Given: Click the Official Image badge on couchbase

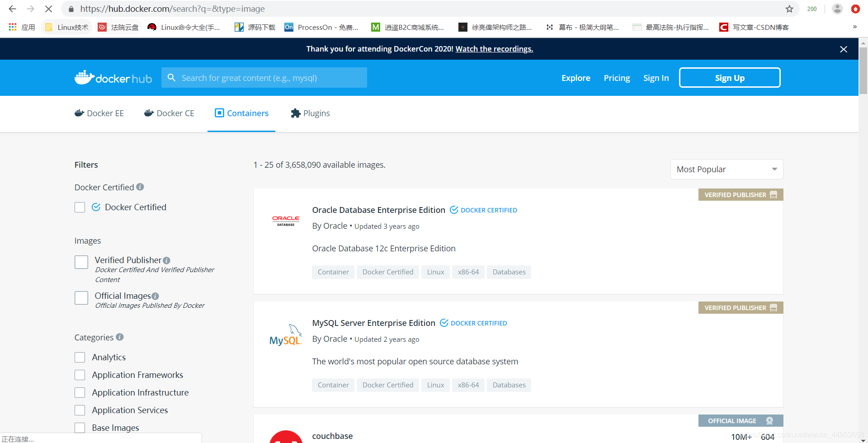Looking at the screenshot, I should [741, 421].
